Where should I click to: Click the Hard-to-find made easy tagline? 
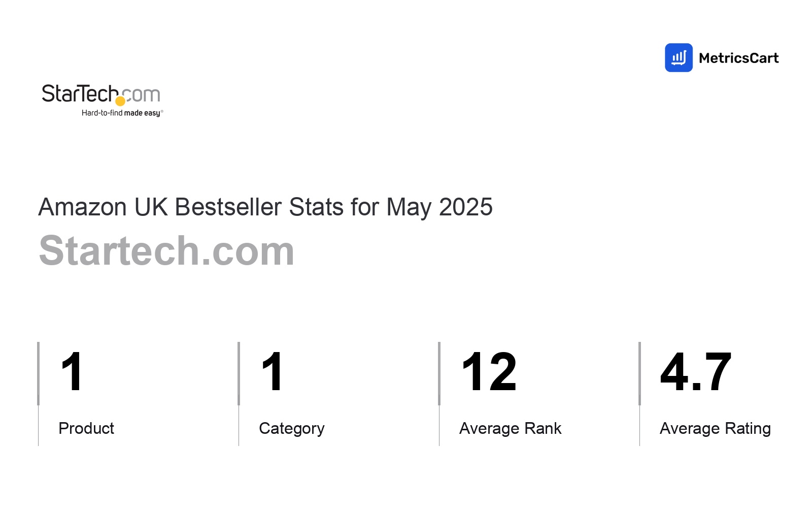pos(122,113)
